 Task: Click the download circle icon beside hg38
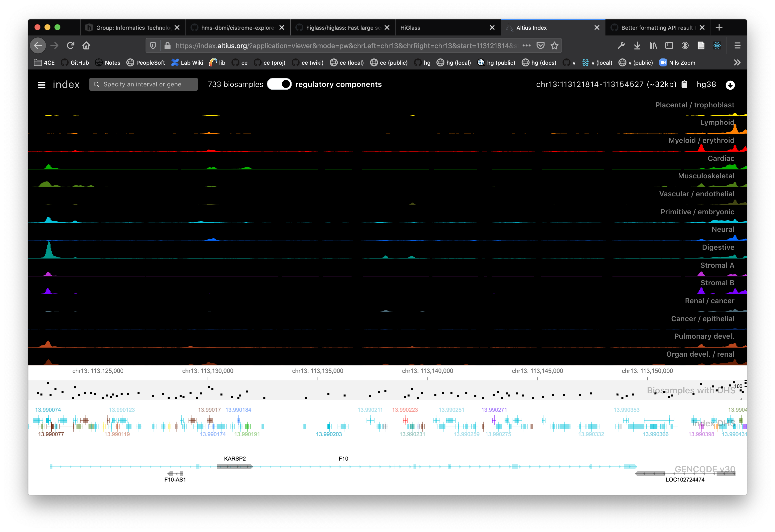(730, 85)
